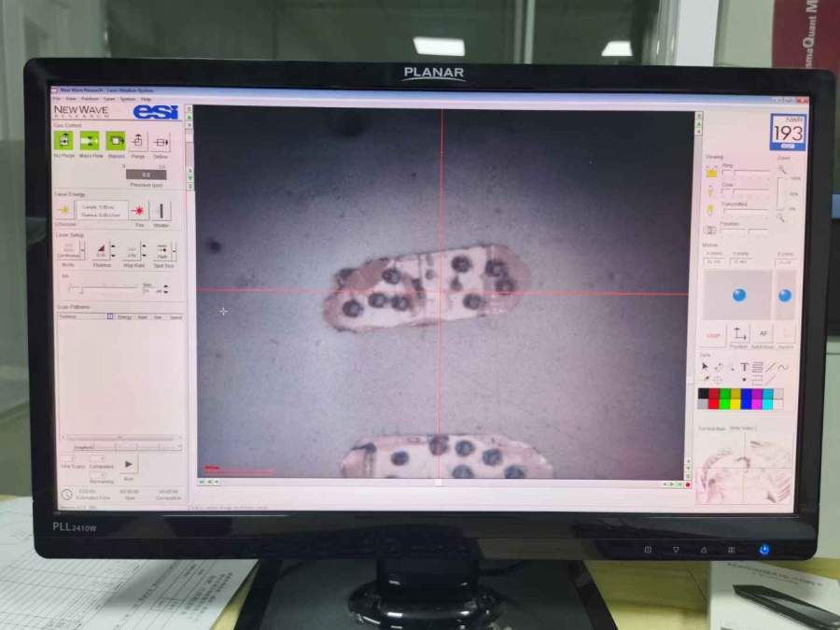Screen dimensions: 840x630
Task: Select the raster lines pattern tool
Action: [757, 367]
